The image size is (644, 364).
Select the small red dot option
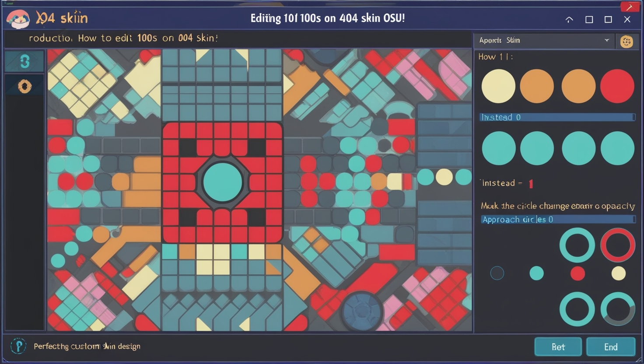coord(577,273)
